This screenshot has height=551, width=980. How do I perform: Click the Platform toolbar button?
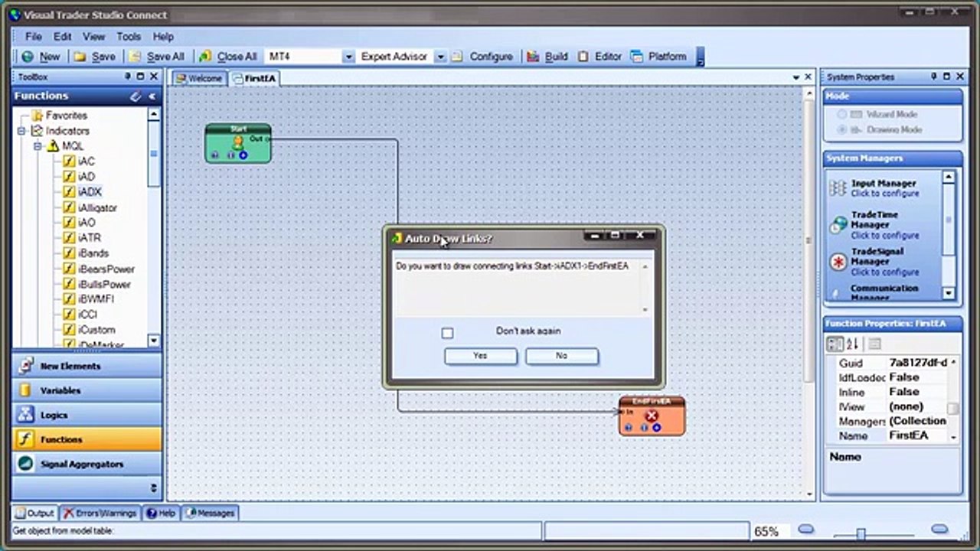tap(658, 57)
